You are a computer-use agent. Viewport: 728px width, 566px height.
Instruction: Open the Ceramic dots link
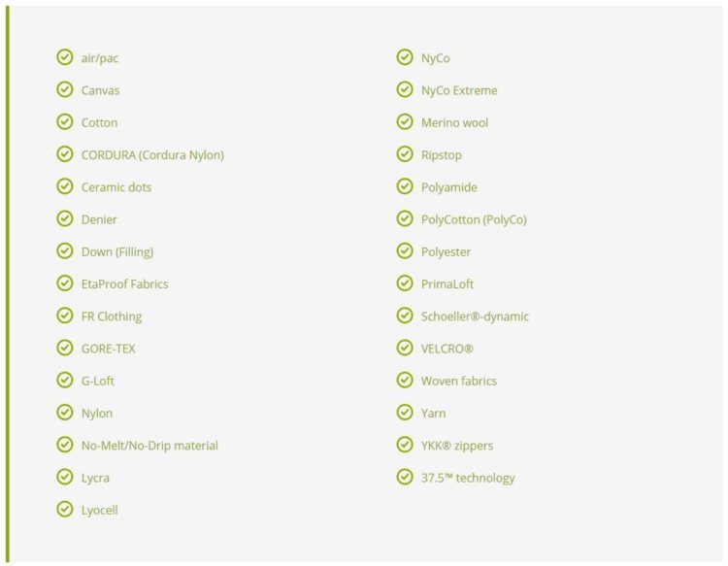click(x=116, y=186)
